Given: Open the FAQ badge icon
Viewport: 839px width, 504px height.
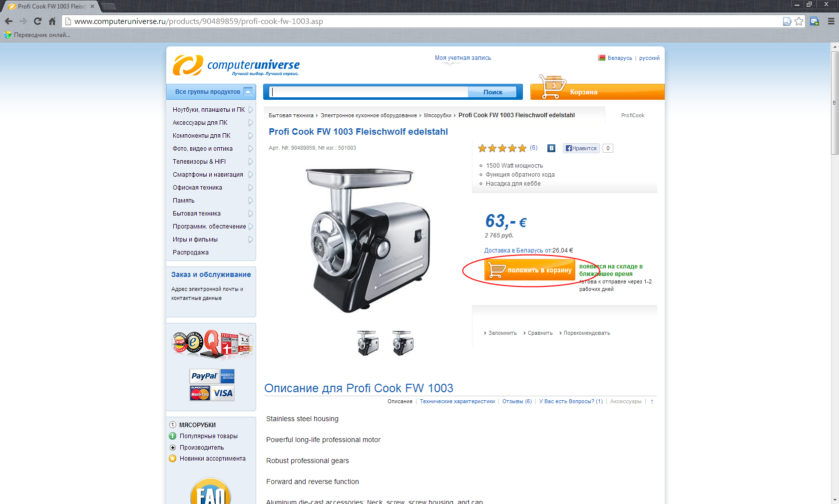Looking at the screenshot, I should click(x=211, y=492).
